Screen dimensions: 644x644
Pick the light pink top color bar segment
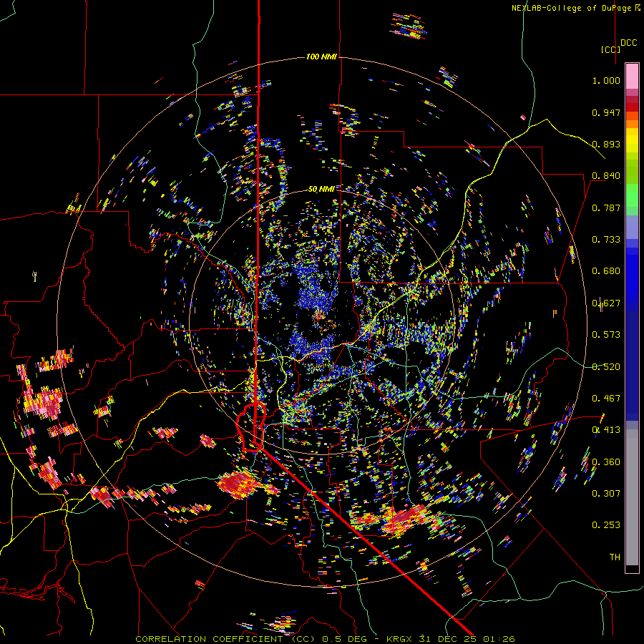click(x=632, y=76)
